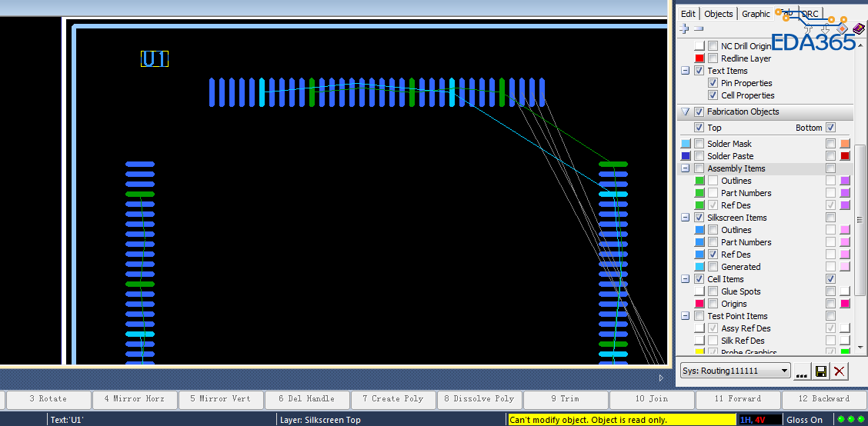The height and width of the screenshot is (426, 868).
Task: Click the expand-all plus icon
Action: (x=685, y=28)
